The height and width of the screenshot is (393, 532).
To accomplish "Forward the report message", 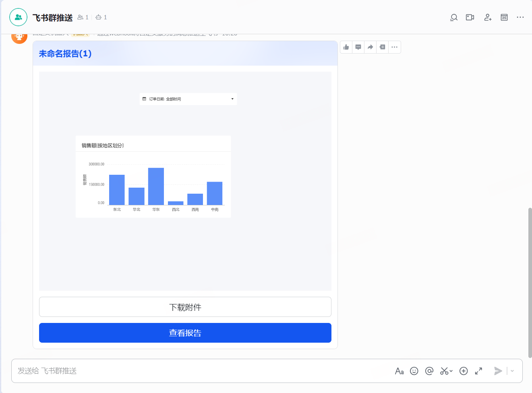I will pos(371,47).
